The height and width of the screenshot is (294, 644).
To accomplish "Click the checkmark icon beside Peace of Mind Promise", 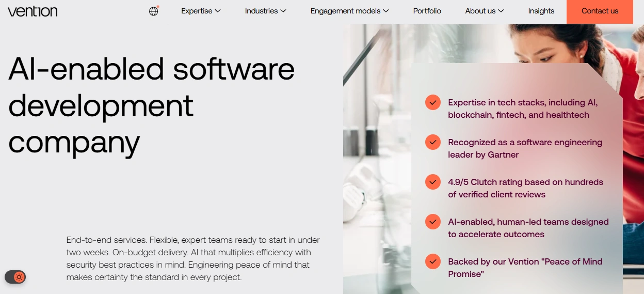I will (x=432, y=261).
